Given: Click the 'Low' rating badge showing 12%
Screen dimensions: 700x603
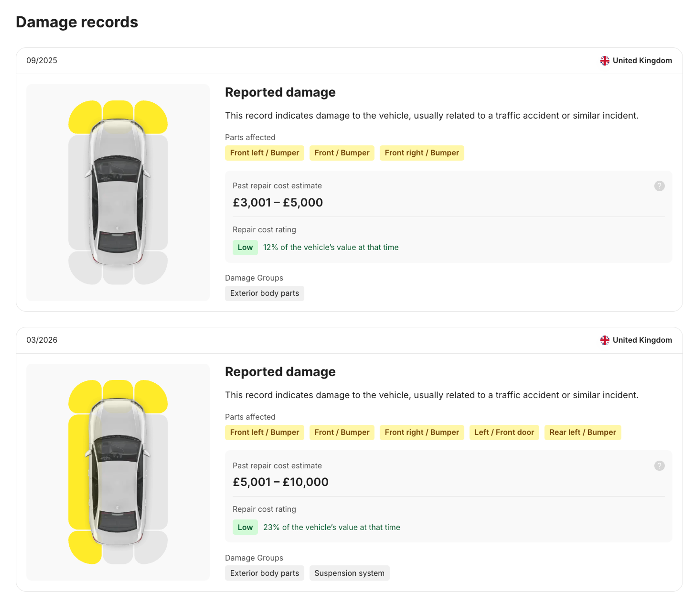Looking at the screenshot, I should point(245,247).
